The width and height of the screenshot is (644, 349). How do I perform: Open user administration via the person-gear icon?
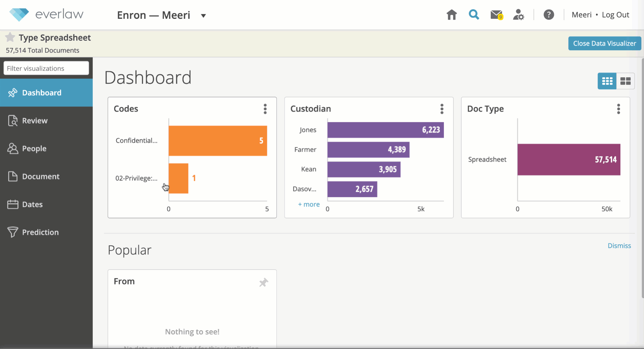tap(518, 14)
